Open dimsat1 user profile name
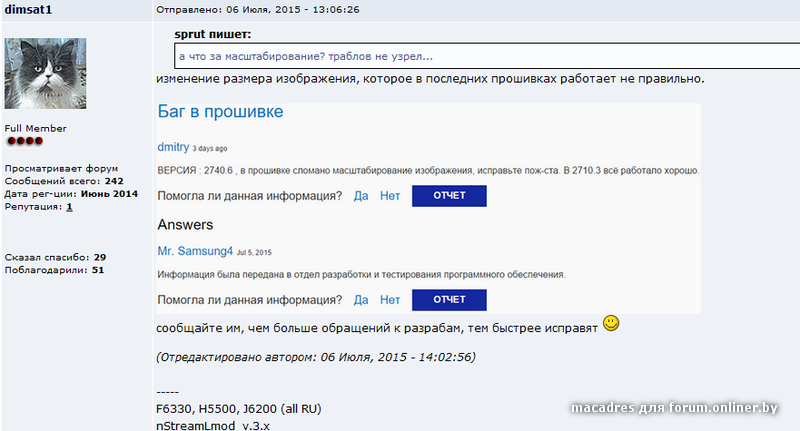800x431 pixels. point(28,10)
